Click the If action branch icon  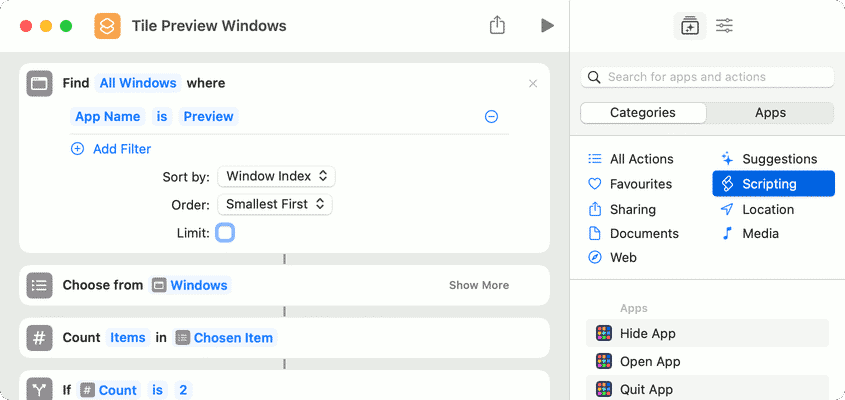[x=39, y=389]
